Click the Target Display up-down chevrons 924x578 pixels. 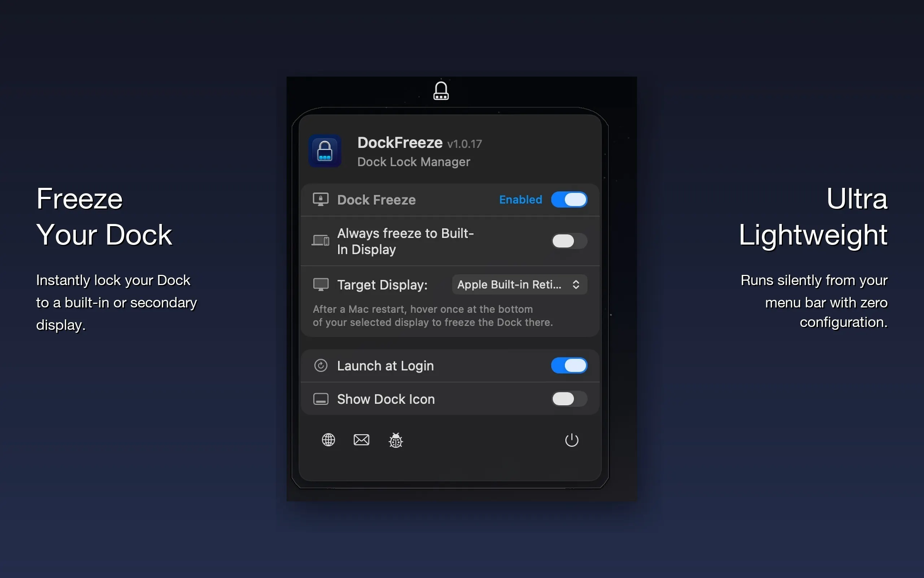(x=576, y=285)
